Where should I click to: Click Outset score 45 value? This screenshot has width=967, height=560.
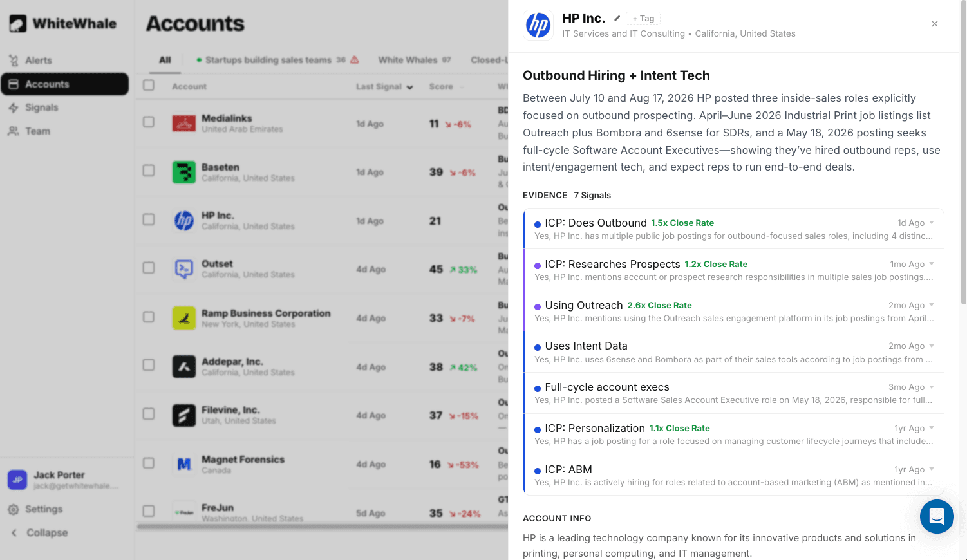[436, 269]
